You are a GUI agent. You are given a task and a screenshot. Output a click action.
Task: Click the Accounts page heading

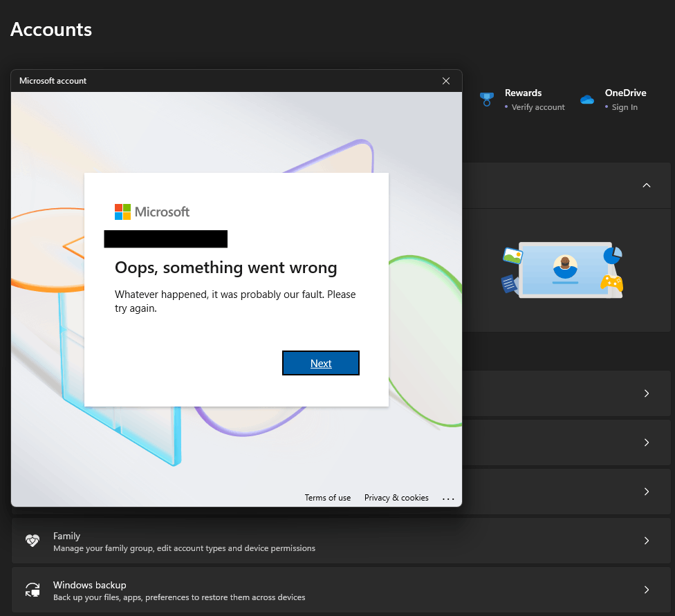(51, 30)
